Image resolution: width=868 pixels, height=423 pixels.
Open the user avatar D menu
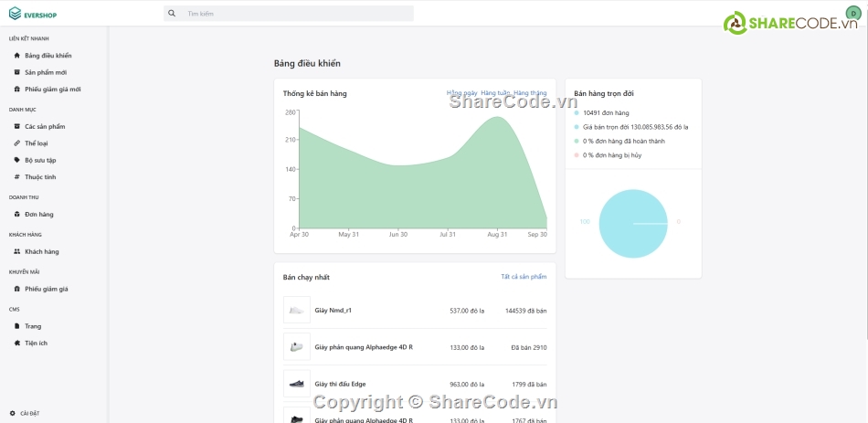coord(853,14)
